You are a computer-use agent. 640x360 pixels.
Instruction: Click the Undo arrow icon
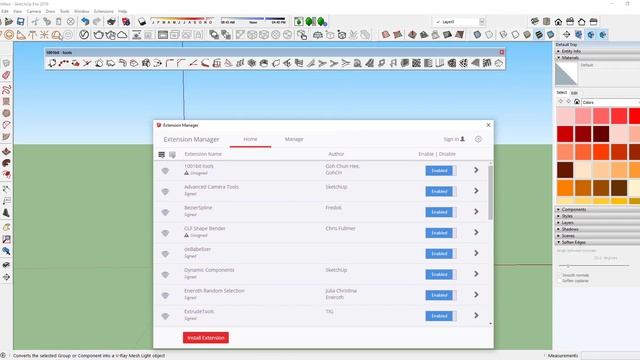coord(85,22)
